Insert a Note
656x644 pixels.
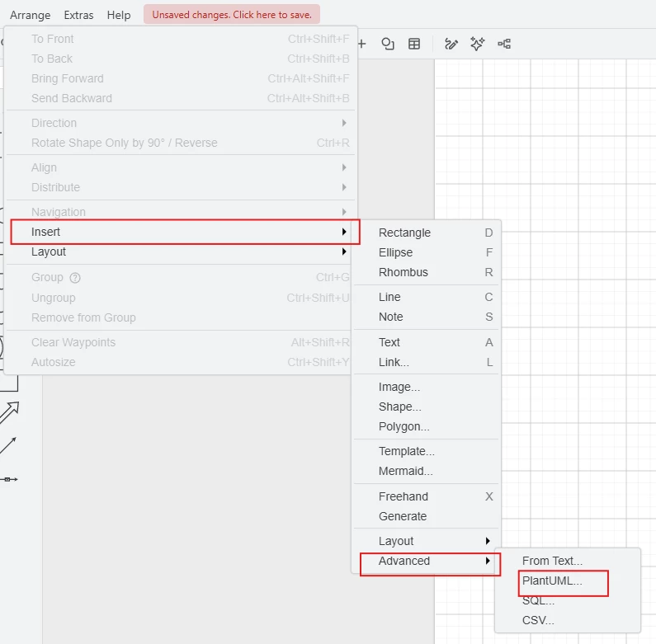427,317
